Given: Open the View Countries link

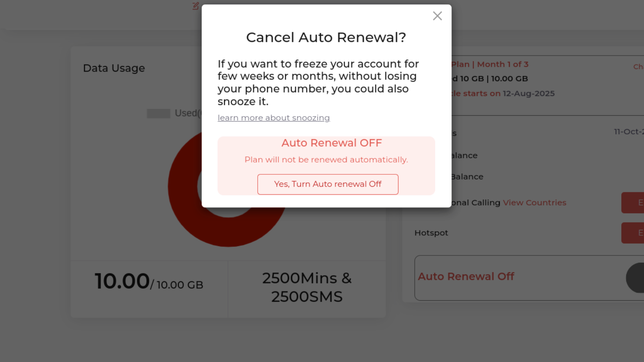Looking at the screenshot, I should 534,203.
